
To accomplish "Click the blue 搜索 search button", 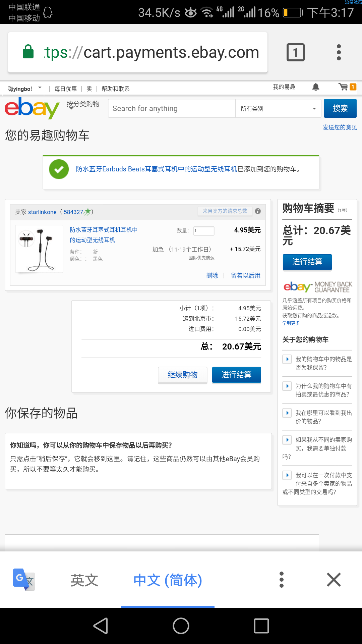I will pyautogui.click(x=340, y=108).
